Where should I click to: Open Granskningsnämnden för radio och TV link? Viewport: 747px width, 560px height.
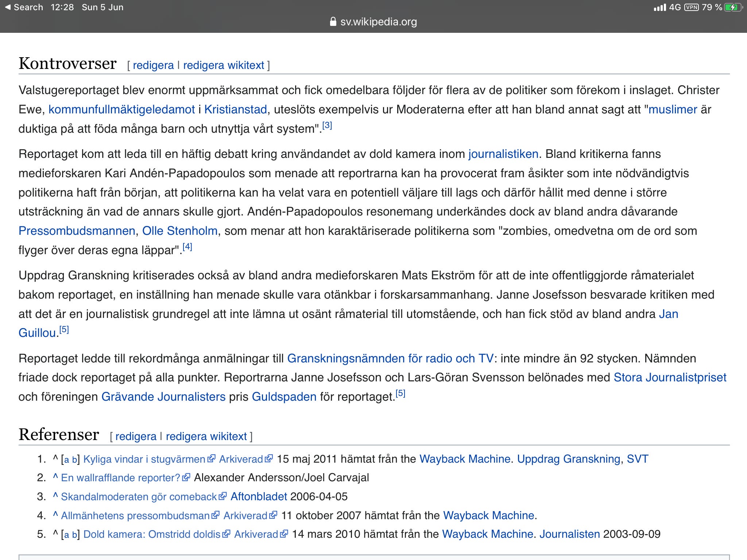click(390, 358)
